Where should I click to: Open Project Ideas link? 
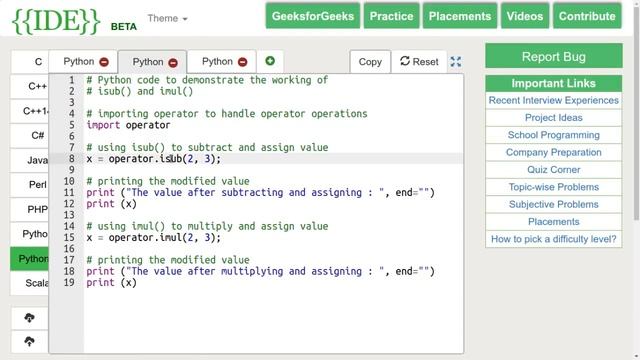[554, 118]
